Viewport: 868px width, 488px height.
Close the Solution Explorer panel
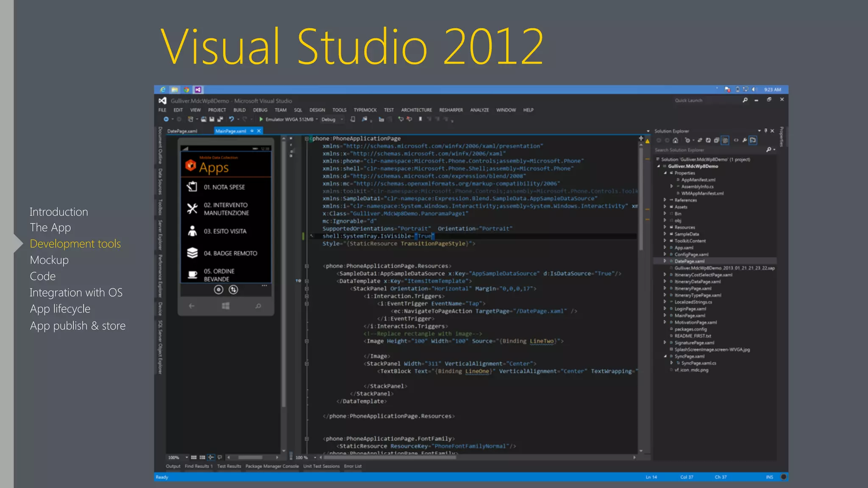(772, 131)
